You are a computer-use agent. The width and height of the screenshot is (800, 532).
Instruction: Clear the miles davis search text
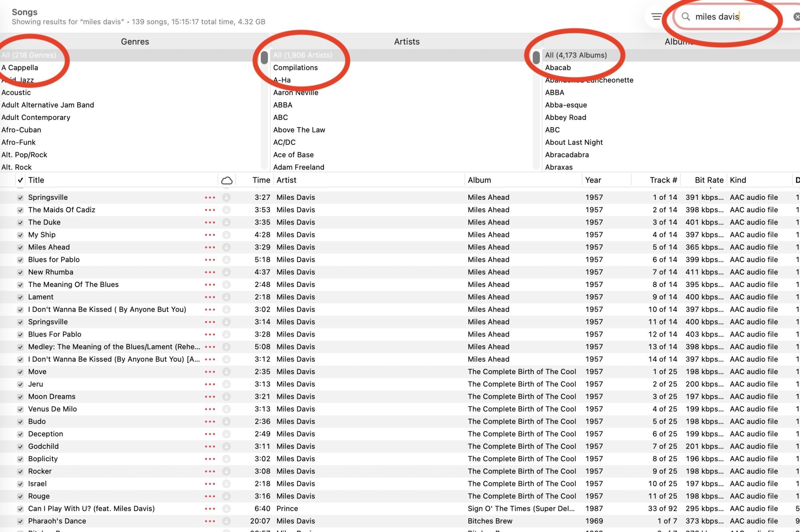796,16
